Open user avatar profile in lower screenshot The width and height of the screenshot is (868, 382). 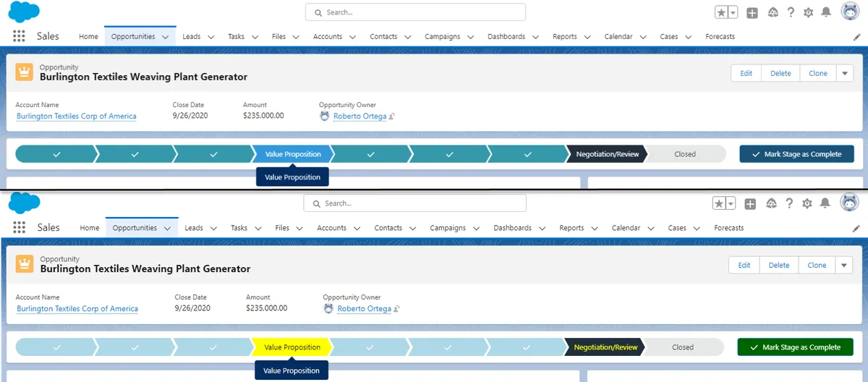tap(849, 203)
